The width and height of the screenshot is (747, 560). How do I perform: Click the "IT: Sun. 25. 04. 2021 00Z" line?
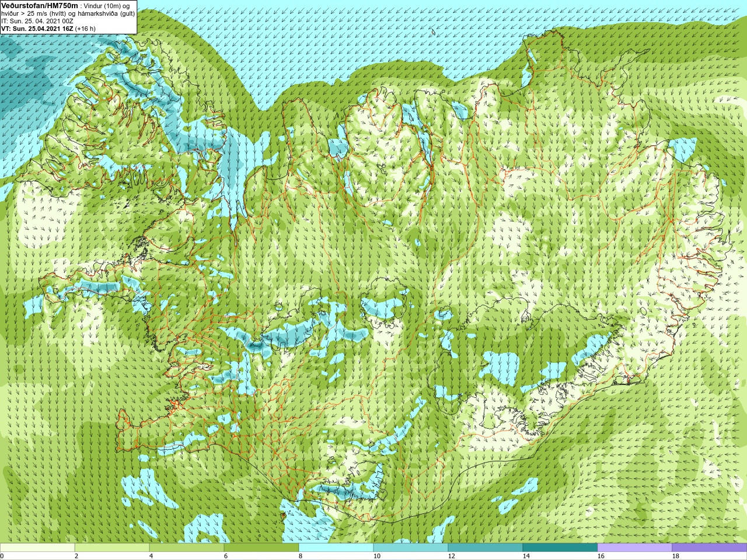[x=37, y=20]
